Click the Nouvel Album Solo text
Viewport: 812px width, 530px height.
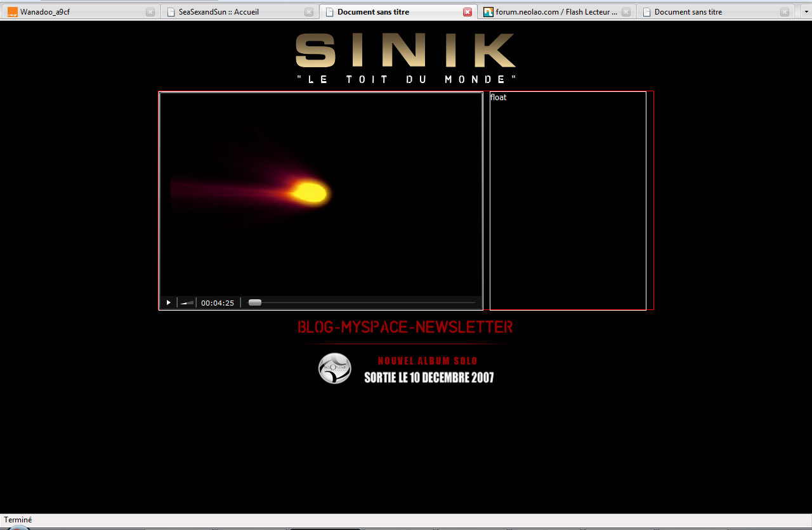click(428, 361)
